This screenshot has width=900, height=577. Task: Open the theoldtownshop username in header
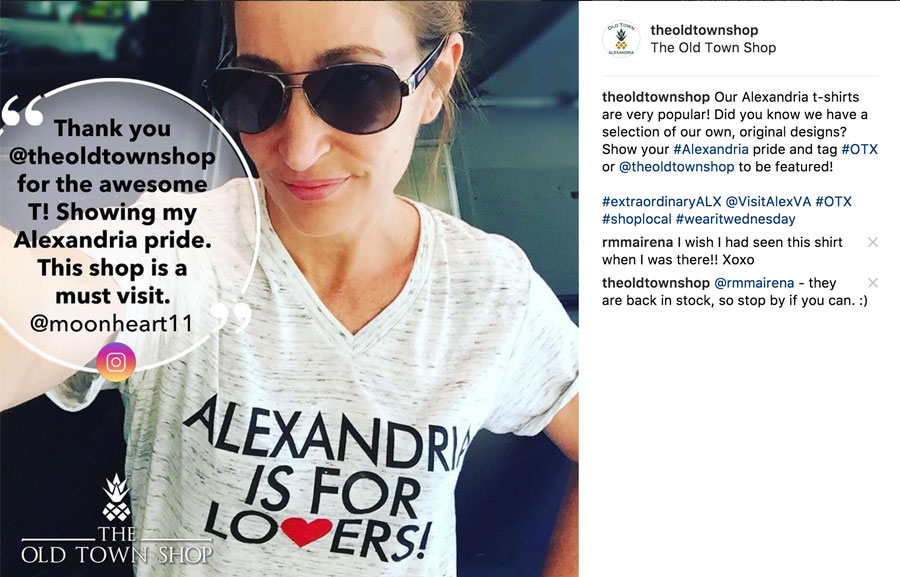click(x=704, y=30)
